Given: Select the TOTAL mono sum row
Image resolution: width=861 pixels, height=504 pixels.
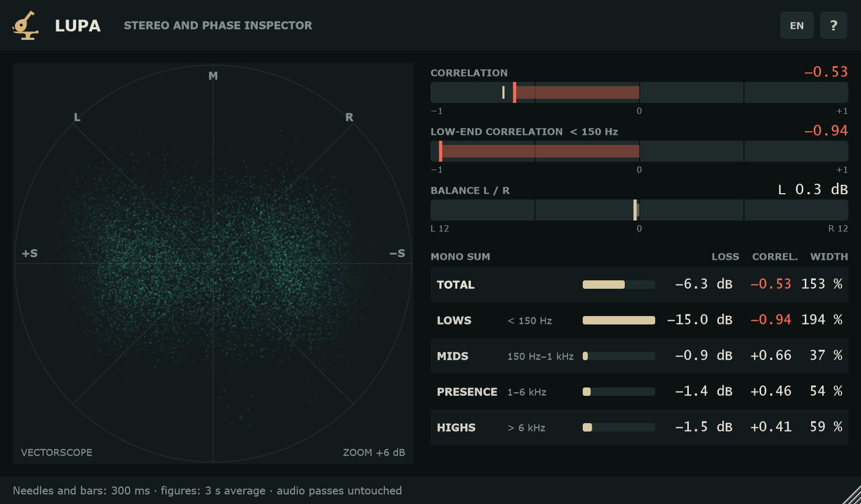Looking at the screenshot, I should [x=639, y=285].
